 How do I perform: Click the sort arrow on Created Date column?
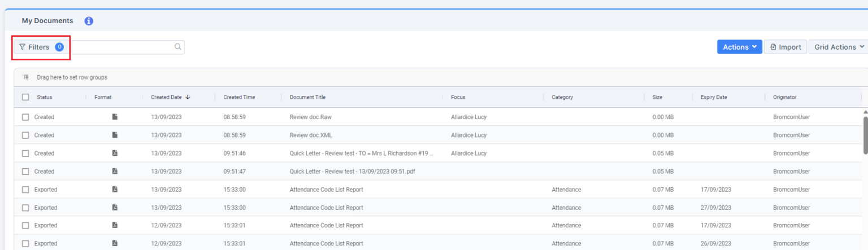pyautogui.click(x=188, y=97)
